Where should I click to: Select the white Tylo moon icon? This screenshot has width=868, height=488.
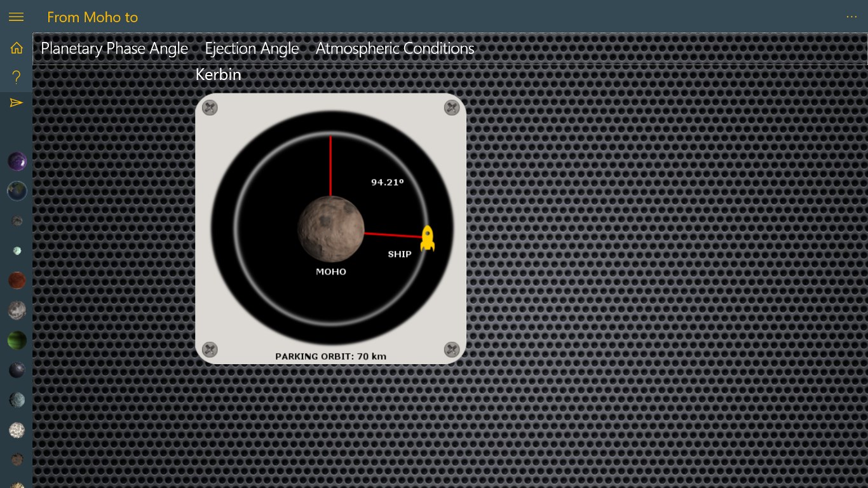click(17, 430)
